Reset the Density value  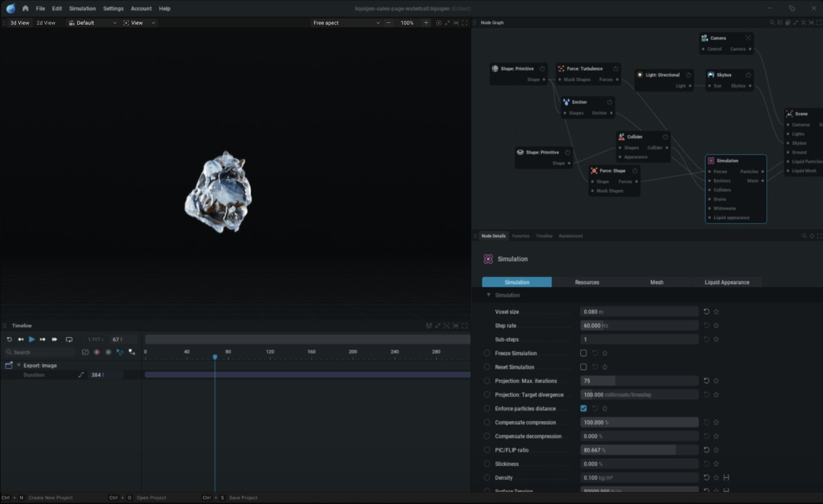click(706, 478)
